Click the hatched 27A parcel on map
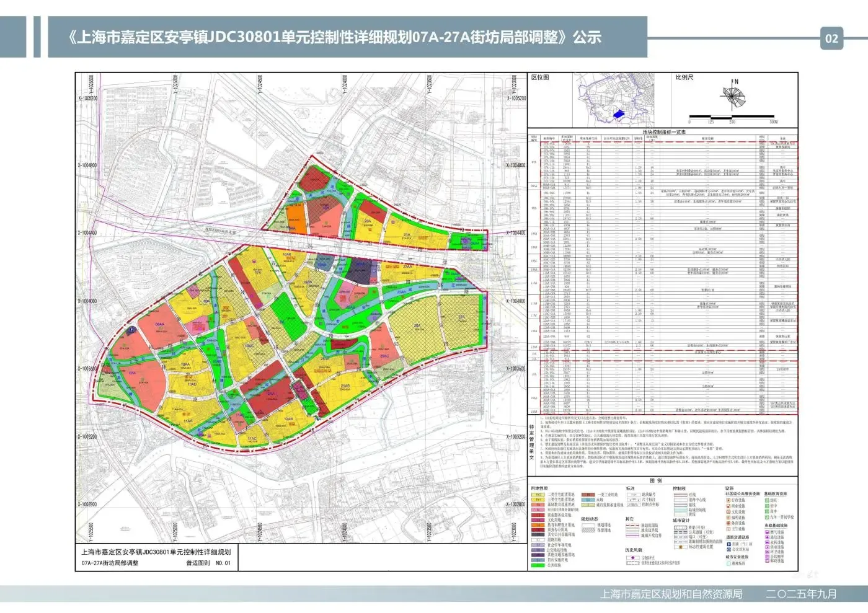 [x=460, y=319]
